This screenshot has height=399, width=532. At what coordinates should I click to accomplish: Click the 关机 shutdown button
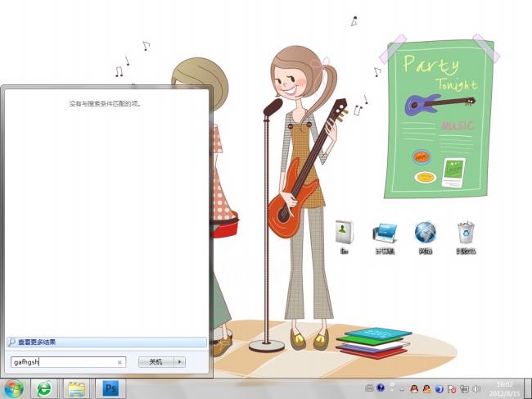point(156,362)
